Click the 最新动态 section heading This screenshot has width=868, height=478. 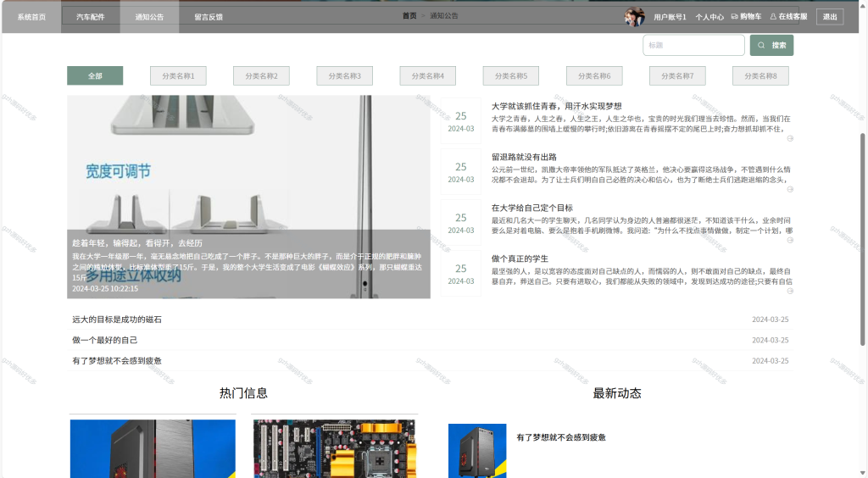point(617,393)
